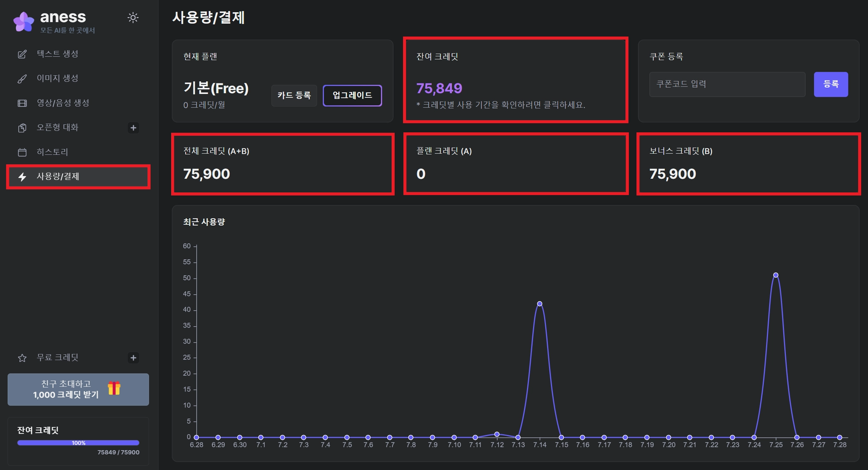Image resolution: width=868 pixels, height=470 pixels.
Task: Click the 7.25 peak chart point
Action: point(776,275)
